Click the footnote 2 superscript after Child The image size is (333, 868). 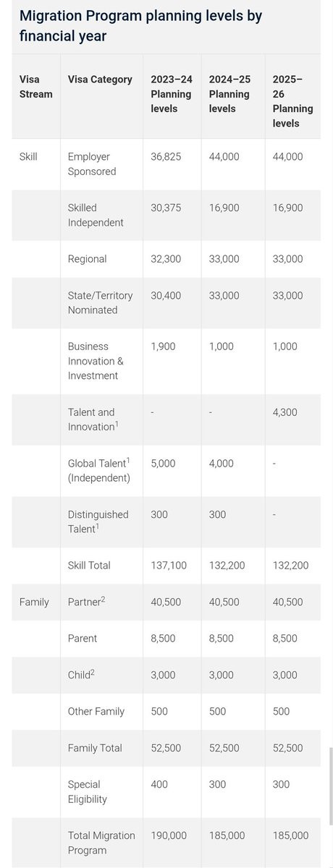pos(93,672)
